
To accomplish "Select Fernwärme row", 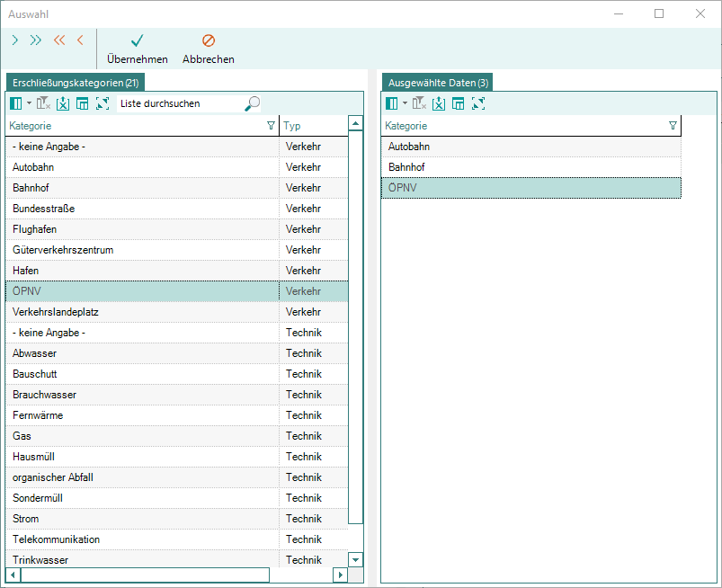I will click(x=177, y=415).
